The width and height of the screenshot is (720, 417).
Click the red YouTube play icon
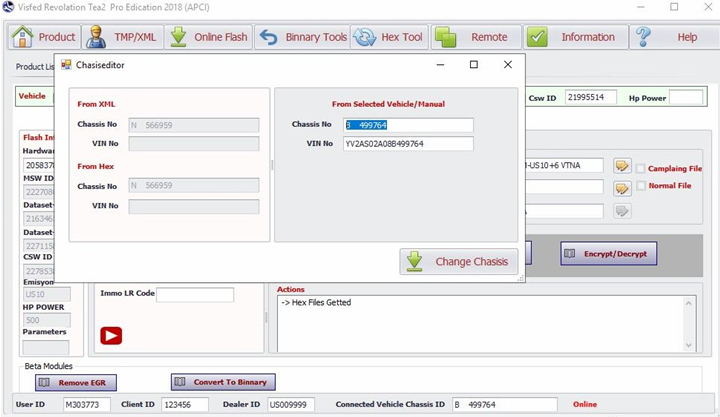(111, 335)
